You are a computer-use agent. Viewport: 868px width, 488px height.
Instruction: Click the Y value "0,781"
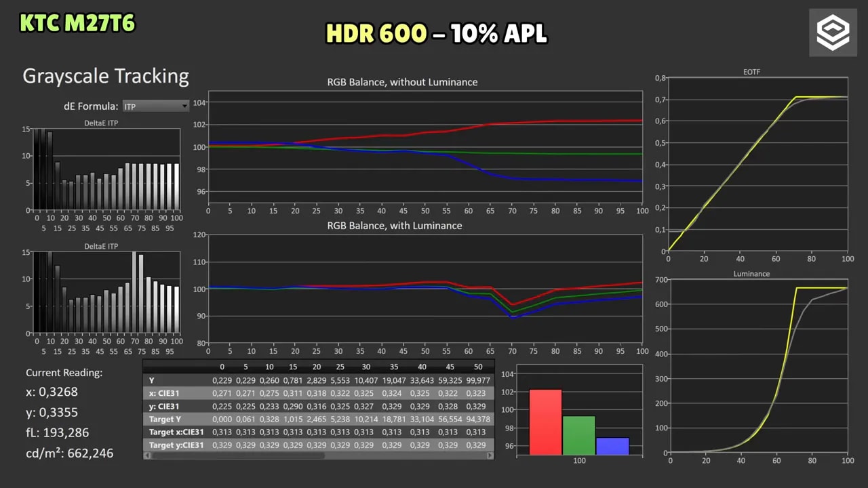click(x=293, y=380)
